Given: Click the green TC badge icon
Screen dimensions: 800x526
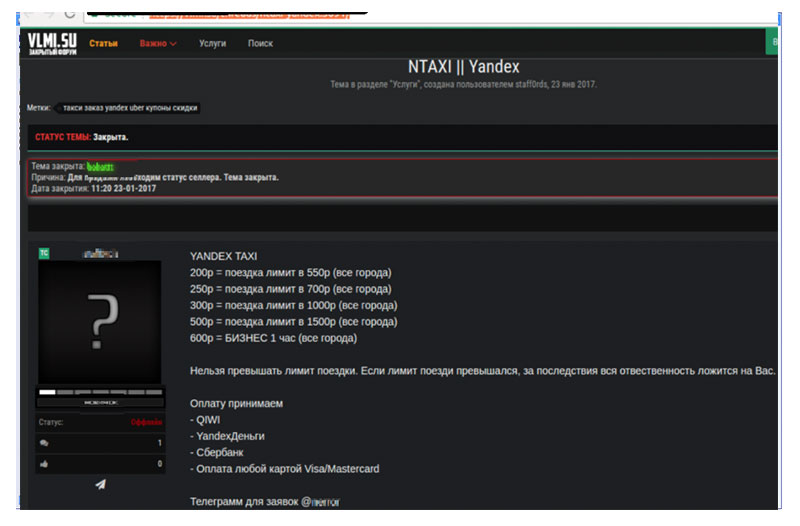Looking at the screenshot, I should point(44,253).
